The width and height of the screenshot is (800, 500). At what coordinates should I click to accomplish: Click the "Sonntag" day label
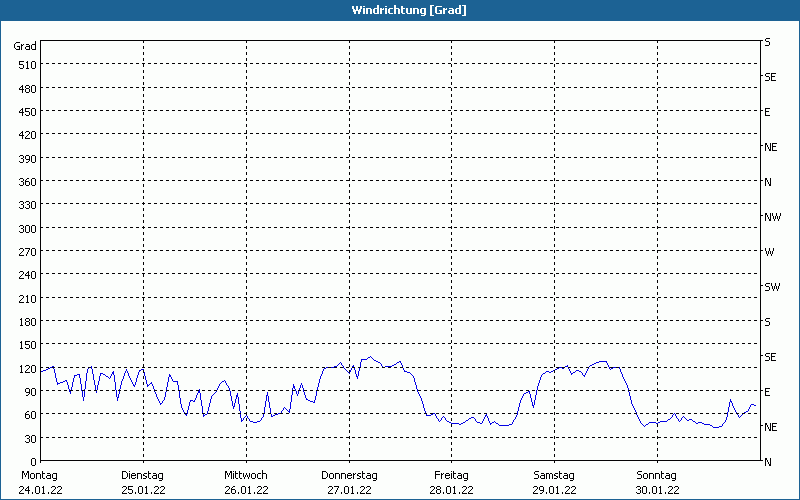point(657,476)
